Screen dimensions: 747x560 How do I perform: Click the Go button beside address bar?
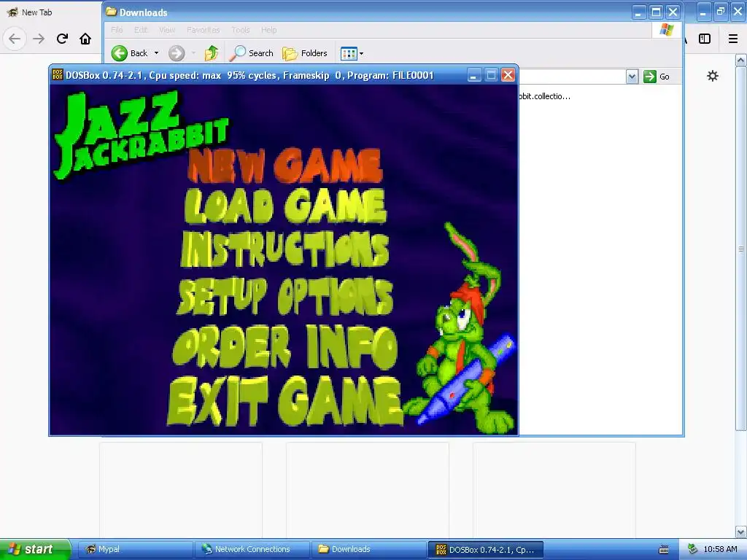(657, 76)
